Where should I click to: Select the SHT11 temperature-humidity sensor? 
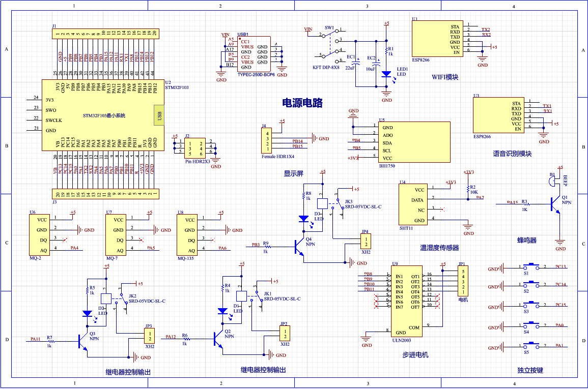pyautogui.click(x=413, y=203)
